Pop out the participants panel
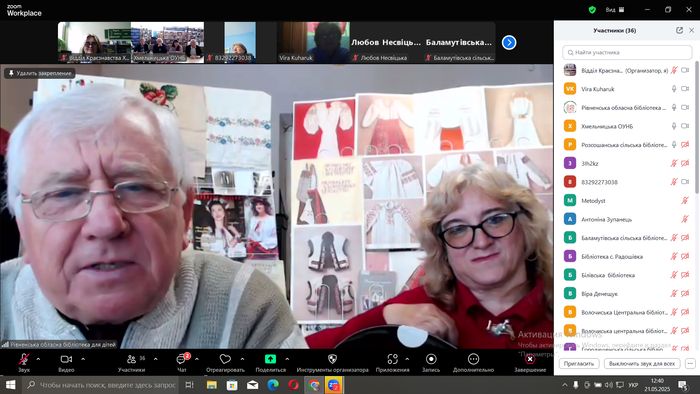 pyautogui.click(x=679, y=30)
